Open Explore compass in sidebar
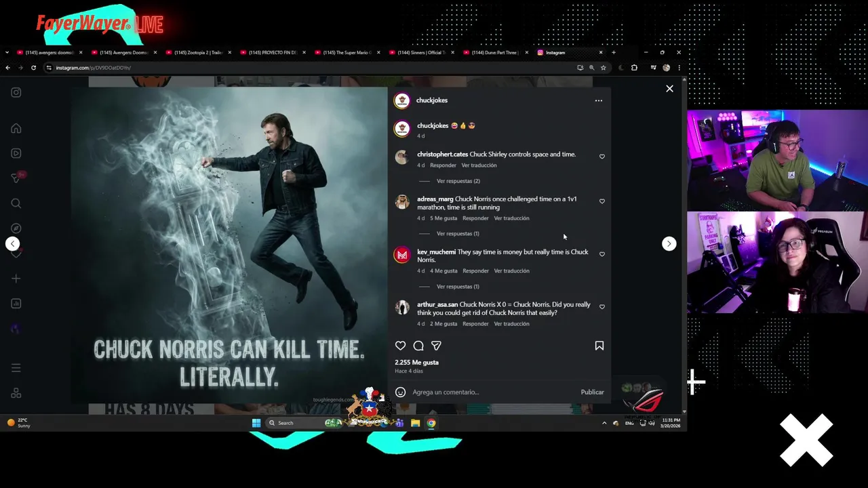Viewport: 868px width, 488px height. 16,228
